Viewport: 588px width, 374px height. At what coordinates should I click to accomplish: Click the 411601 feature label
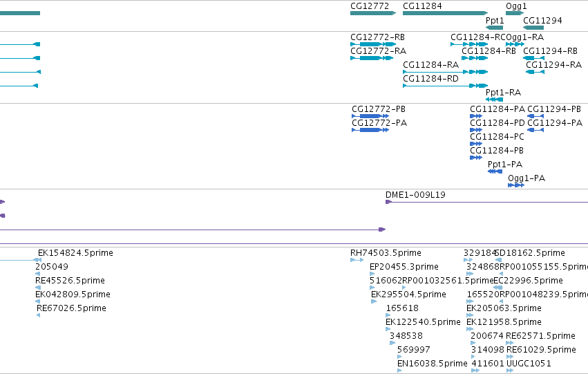488,364
